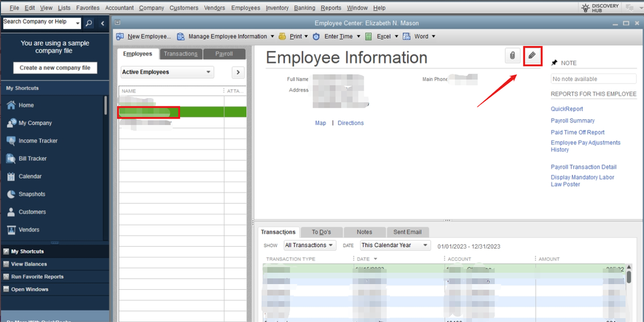Image resolution: width=644 pixels, height=322 pixels.
Task: Click the paperclip attach icon
Action: point(512,55)
